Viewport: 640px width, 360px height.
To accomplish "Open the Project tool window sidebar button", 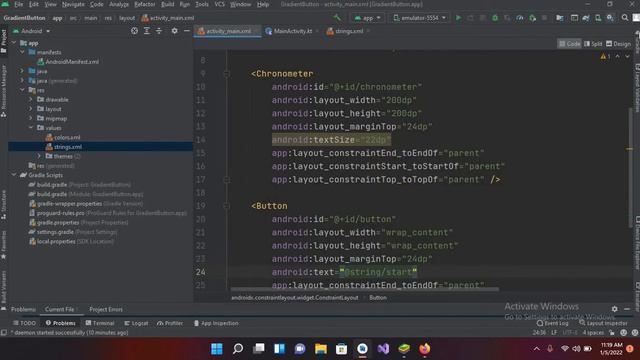I will click(x=4, y=41).
